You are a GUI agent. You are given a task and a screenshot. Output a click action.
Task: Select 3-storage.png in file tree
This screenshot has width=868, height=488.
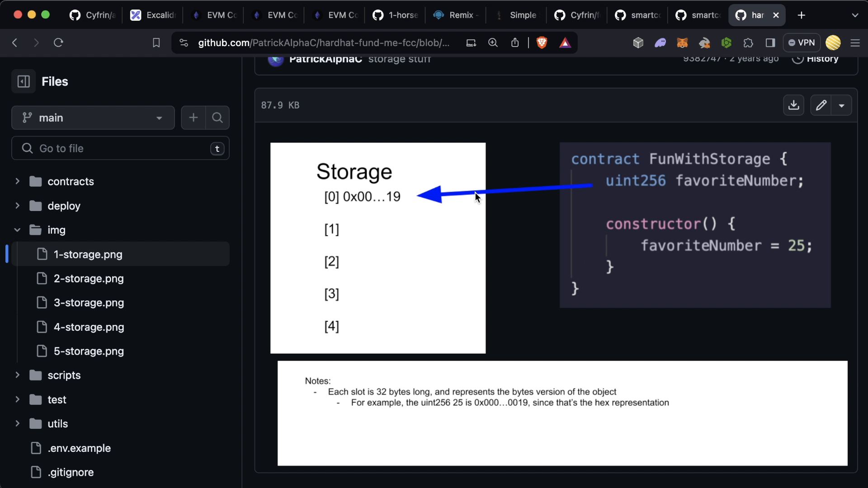[x=89, y=303]
